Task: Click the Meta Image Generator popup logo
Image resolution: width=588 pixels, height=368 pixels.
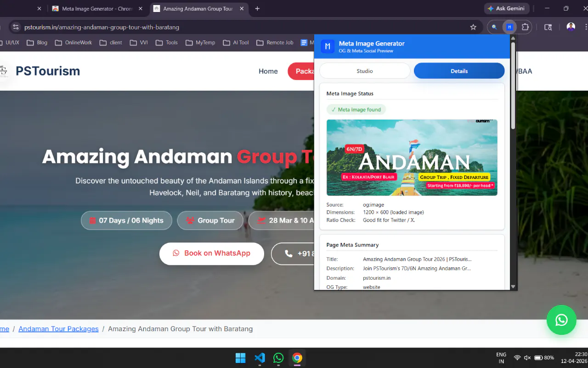Action: [x=328, y=46]
